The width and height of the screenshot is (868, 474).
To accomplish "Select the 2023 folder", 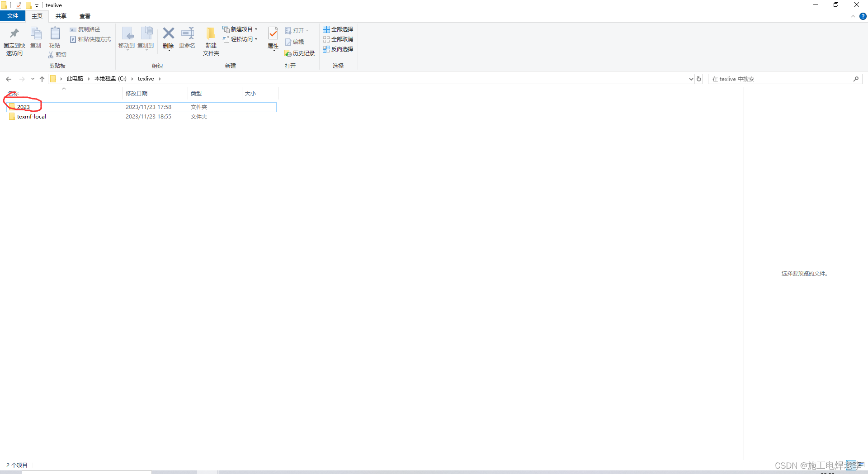I will click(142, 107).
